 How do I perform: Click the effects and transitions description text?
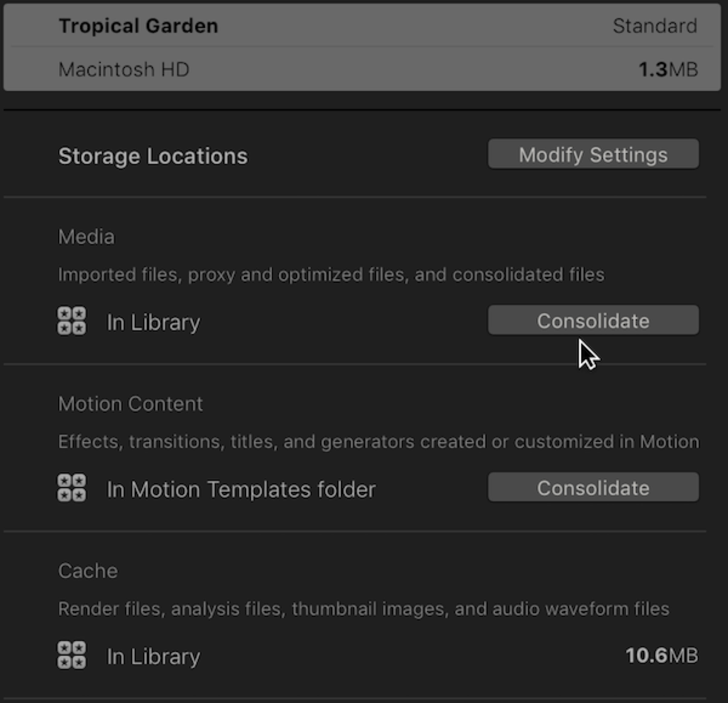379,442
